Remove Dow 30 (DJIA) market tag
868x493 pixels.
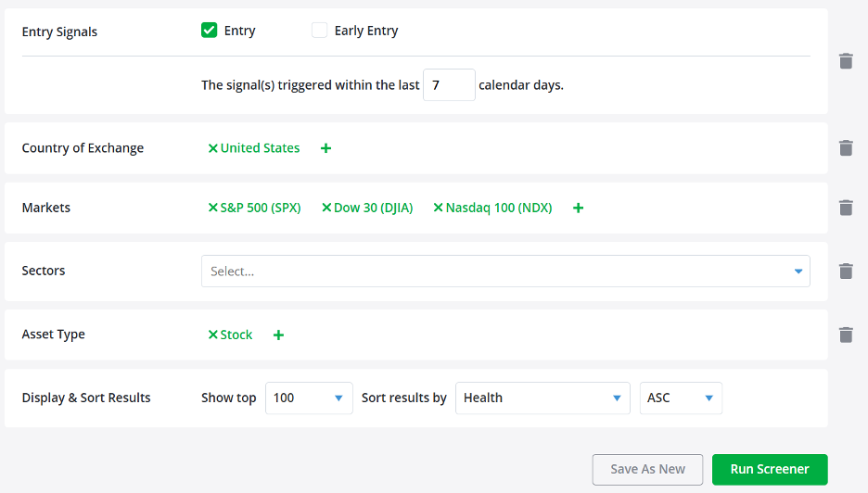pyautogui.click(x=326, y=208)
